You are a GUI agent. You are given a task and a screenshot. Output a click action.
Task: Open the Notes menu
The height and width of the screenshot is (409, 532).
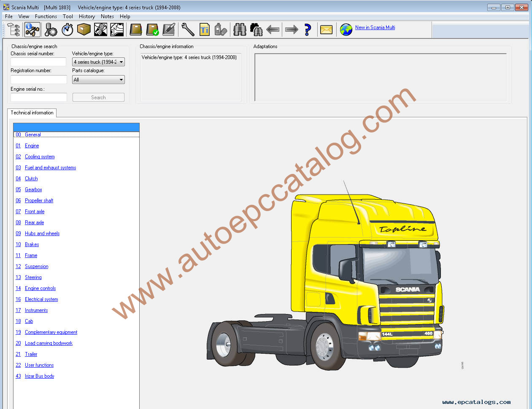pos(107,16)
